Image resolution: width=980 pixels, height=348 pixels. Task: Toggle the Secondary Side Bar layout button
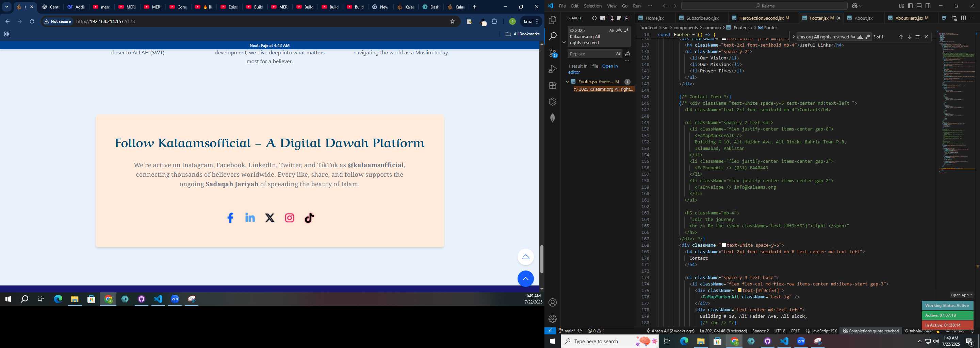(928, 6)
